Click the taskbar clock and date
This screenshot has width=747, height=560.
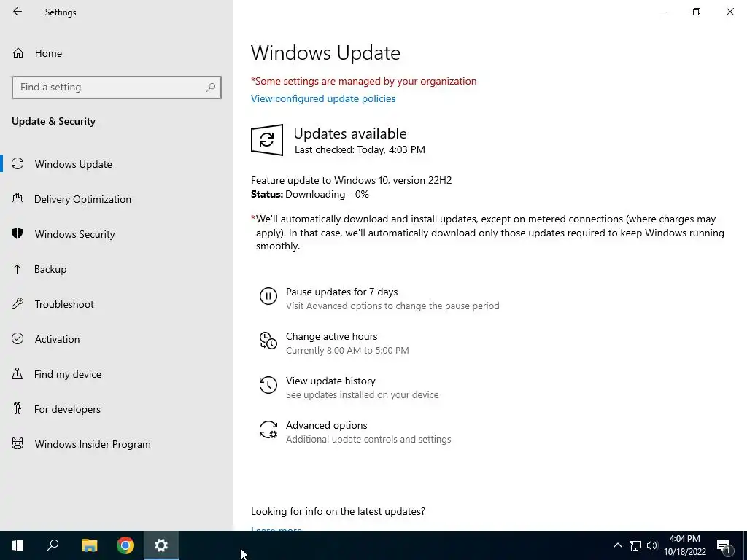pyautogui.click(x=684, y=545)
